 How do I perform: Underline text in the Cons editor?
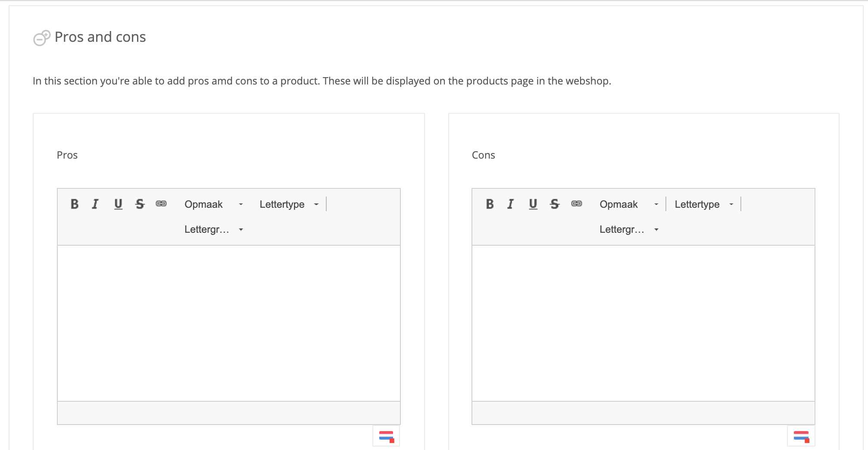[533, 204]
